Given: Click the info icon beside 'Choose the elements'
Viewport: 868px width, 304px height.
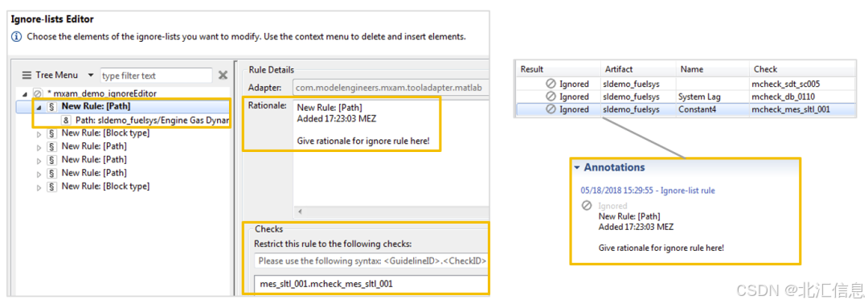Looking at the screenshot, I should coord(17,38).
